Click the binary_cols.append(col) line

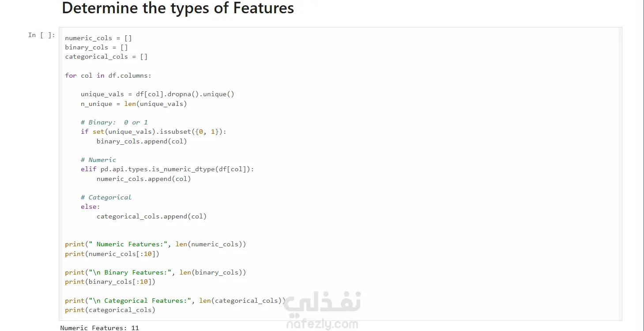142,141
